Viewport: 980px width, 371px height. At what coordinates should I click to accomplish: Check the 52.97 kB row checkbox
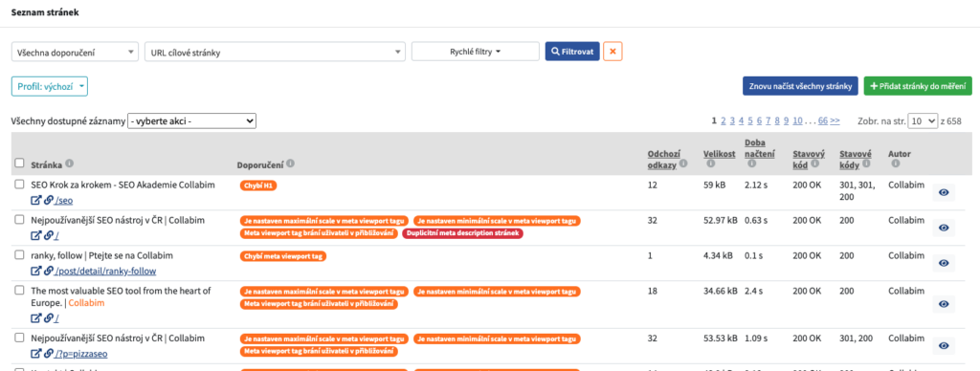point(19,220)
